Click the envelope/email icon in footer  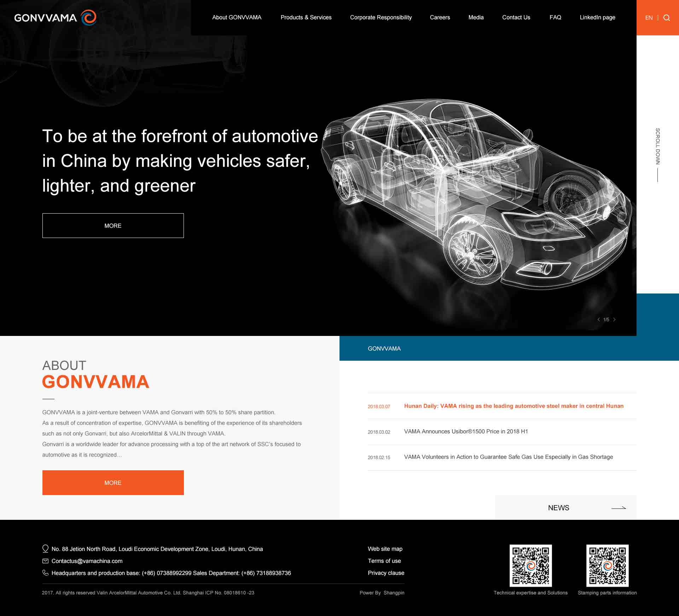pyautogui.click(x=46, y=560)
